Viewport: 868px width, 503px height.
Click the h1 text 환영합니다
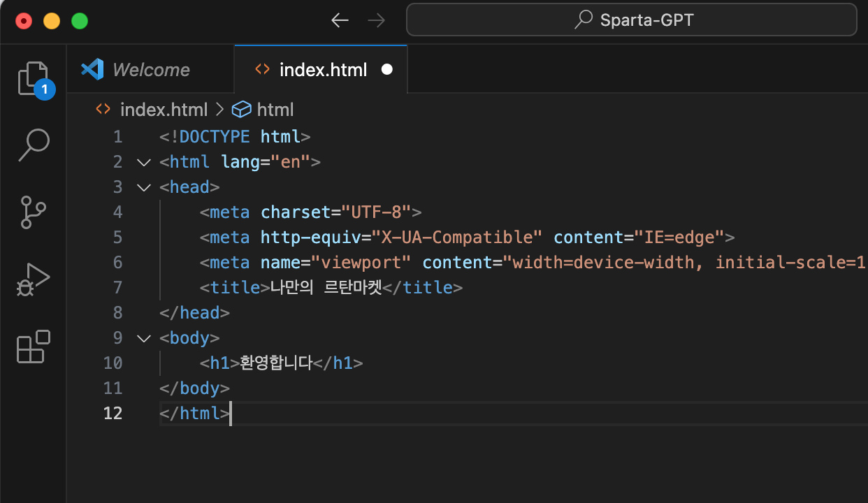[276, 363]
